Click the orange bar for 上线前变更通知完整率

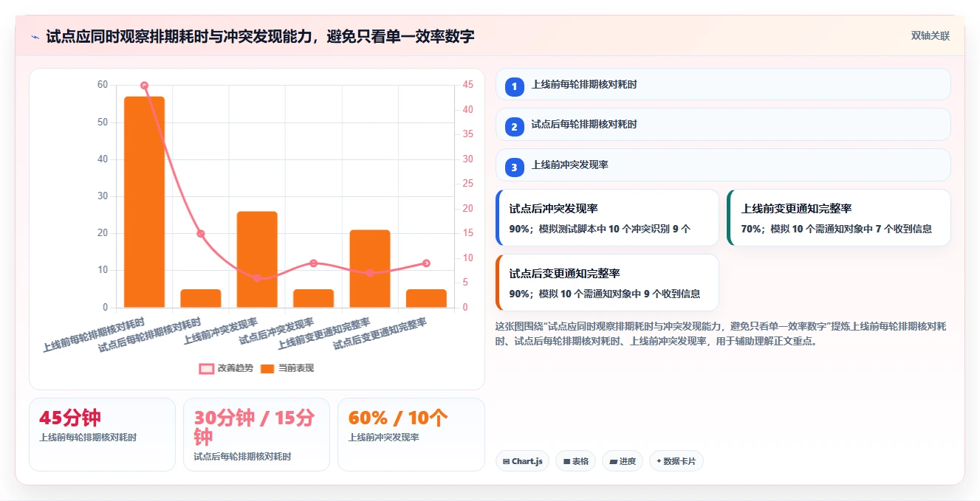[370, 269]
